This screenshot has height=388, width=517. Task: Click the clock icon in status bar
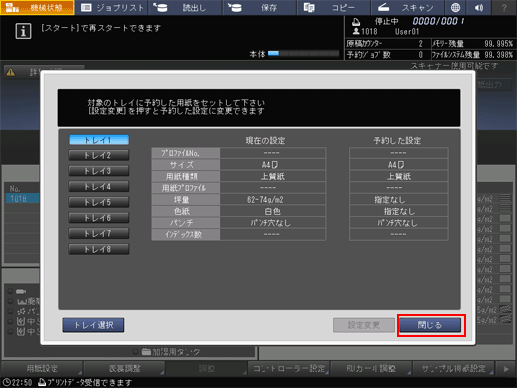(6, 382)
